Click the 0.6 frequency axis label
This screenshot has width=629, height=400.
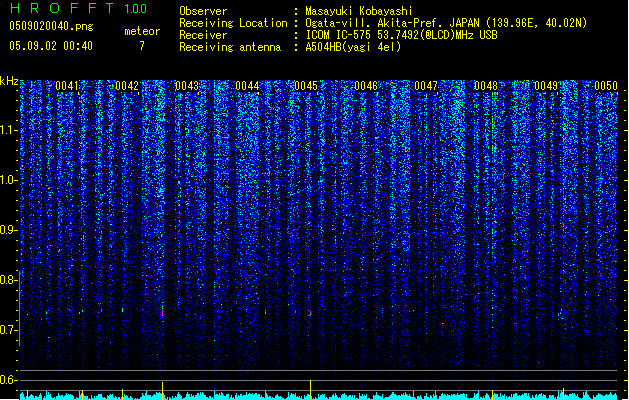coord(8,380)
